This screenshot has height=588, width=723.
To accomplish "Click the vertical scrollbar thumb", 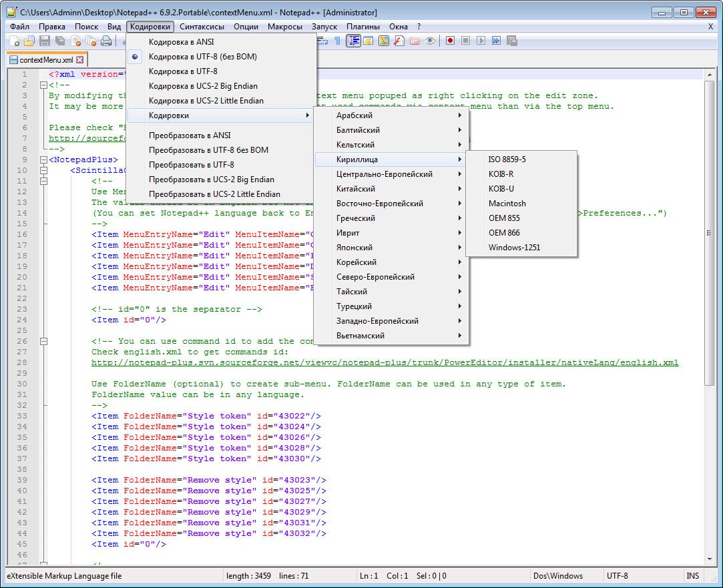I will click(x=709, y=232).
